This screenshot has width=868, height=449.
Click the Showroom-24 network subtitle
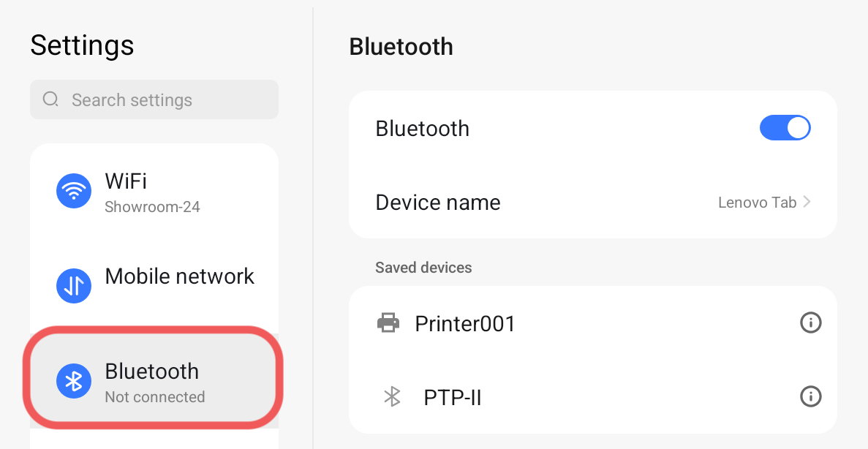[152, 207]
